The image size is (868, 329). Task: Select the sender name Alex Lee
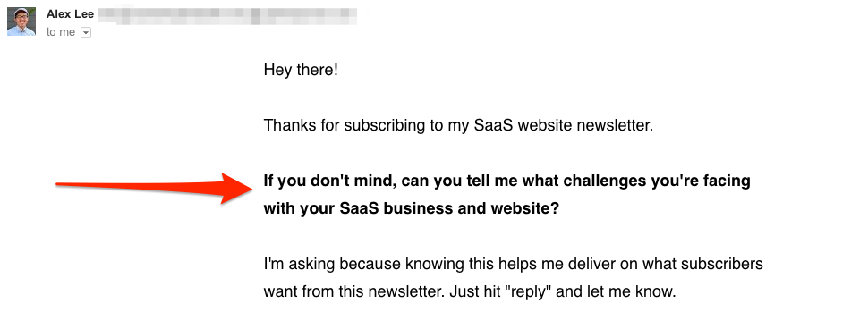click(x=70, y=14)
